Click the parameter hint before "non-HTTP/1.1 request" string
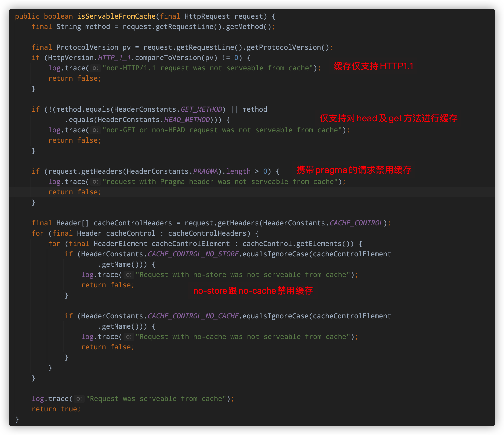The height and width of the screenshot is (435, 504). (x=95, y=68)
